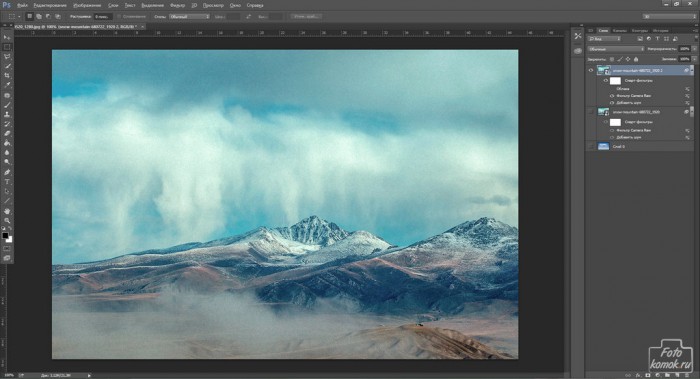700x379 pixels.
Task: Select the Lasso tool
Action: [x=7, y=57]
